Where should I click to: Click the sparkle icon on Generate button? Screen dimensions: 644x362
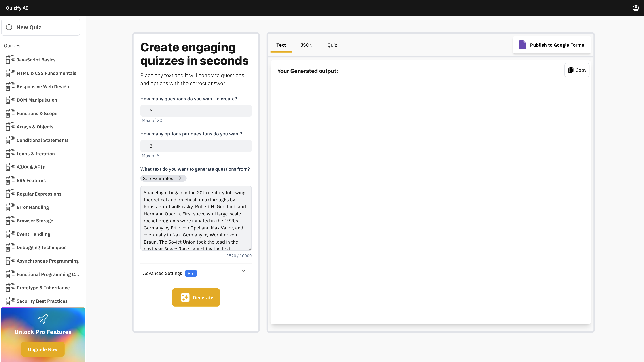point(186,297)
